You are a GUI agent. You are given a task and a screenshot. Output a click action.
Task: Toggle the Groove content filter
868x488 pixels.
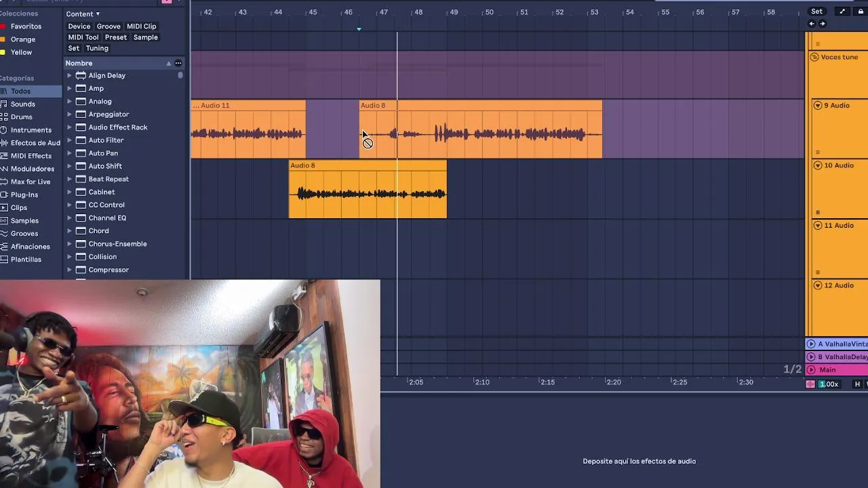coord(108,26)
